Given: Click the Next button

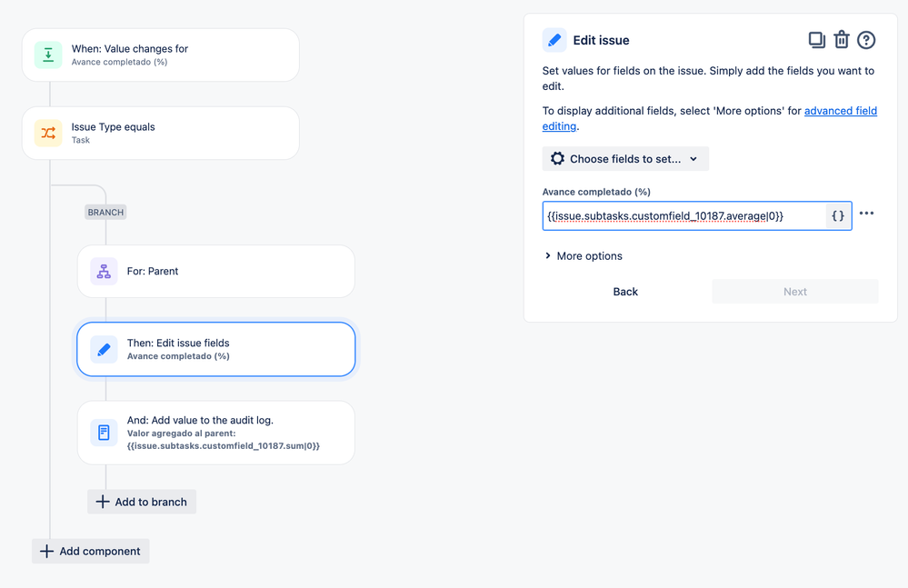Looking at the screenshot, I should (795, 292).
